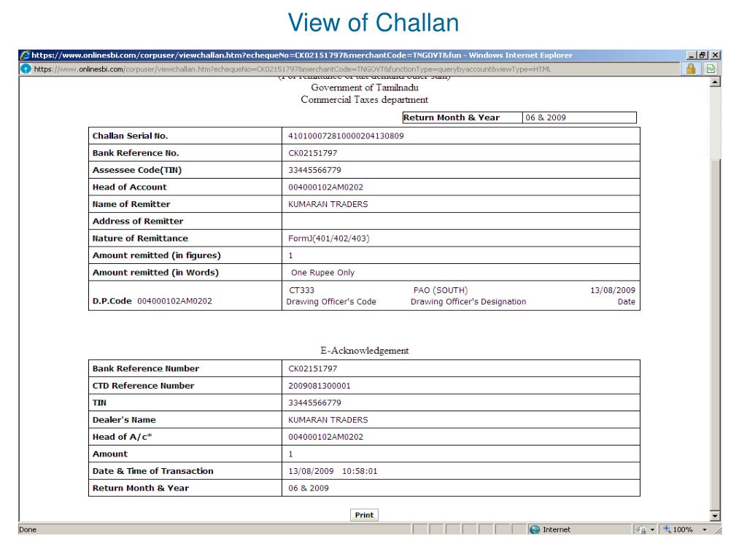Select E-Acknowledgement TIN value 33445566779
This screenshot has width=747, height=560.
[314, 402]
